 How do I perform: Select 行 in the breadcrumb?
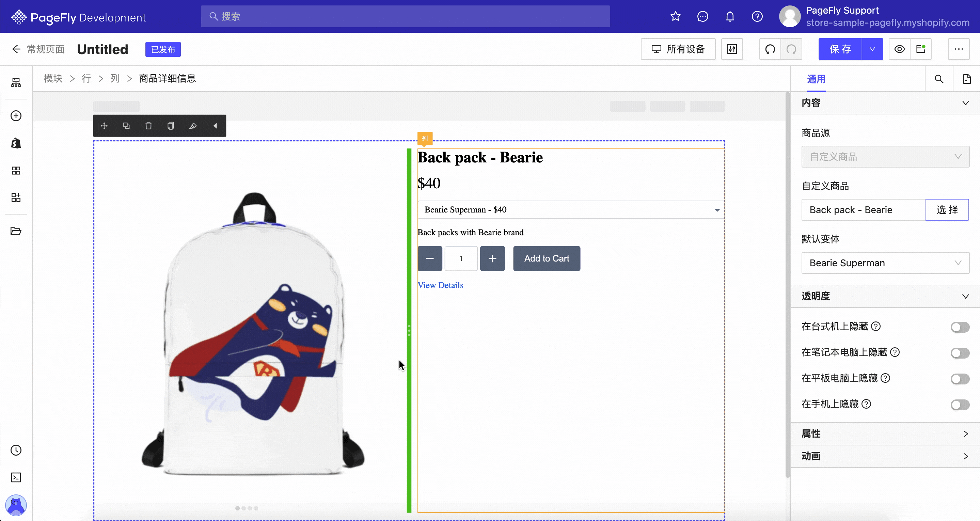click(x=86, y=78)
